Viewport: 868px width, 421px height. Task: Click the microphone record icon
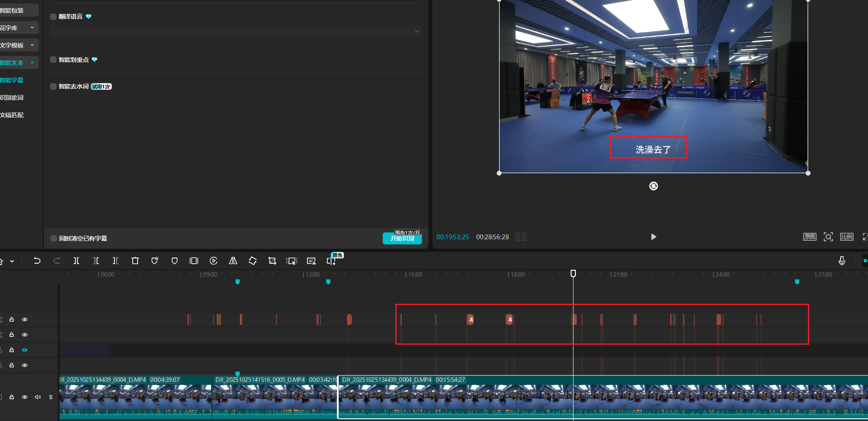[841, 261]
